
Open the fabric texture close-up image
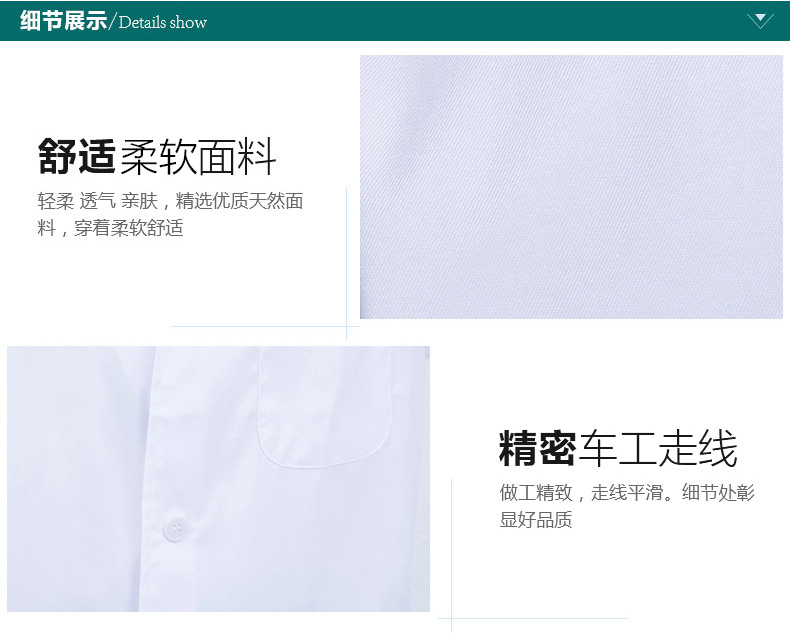571,187
